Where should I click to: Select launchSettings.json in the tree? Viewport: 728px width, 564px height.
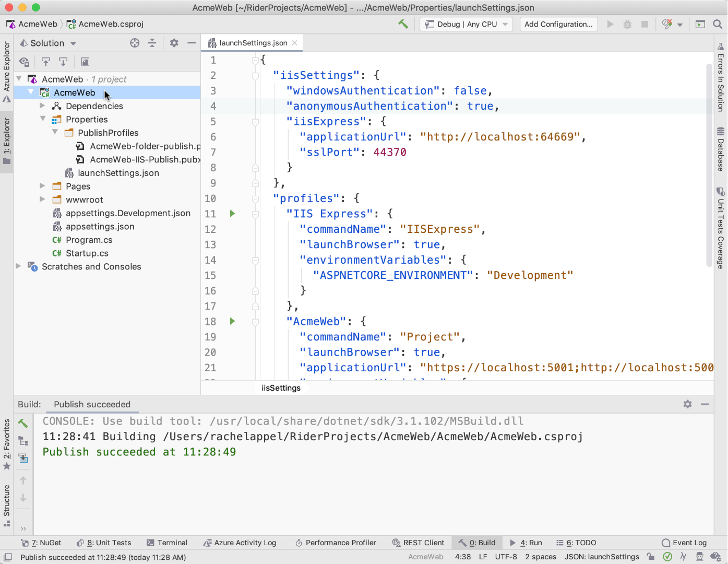tap(112, 173)
